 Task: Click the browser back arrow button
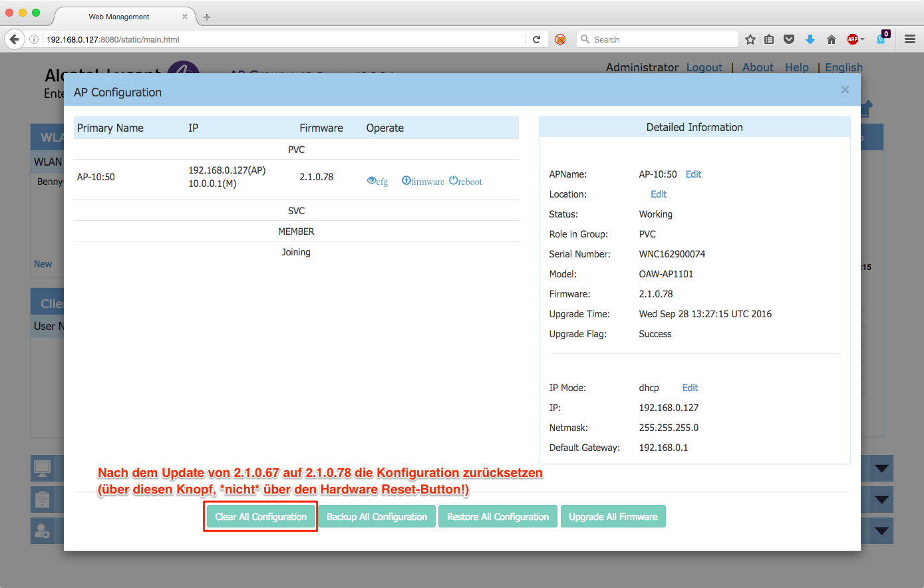click(x=14, y=39)
